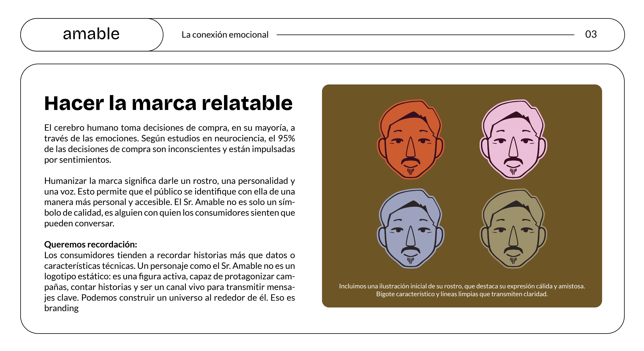Screen dimensions: 644x351
Task: Click the bold subheading 'Queremos recordación:'
Action: pos(91,244)
